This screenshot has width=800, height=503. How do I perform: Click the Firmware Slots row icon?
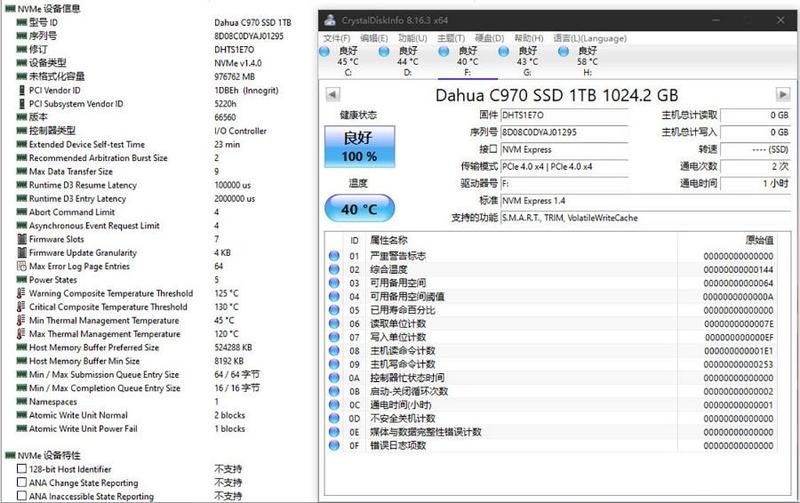(21, 239)
